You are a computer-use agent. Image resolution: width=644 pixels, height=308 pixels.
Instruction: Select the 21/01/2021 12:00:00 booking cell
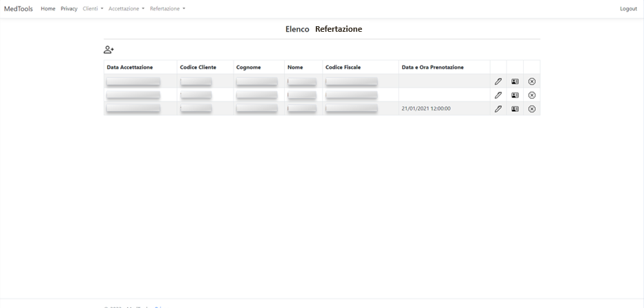click(444, 109)
